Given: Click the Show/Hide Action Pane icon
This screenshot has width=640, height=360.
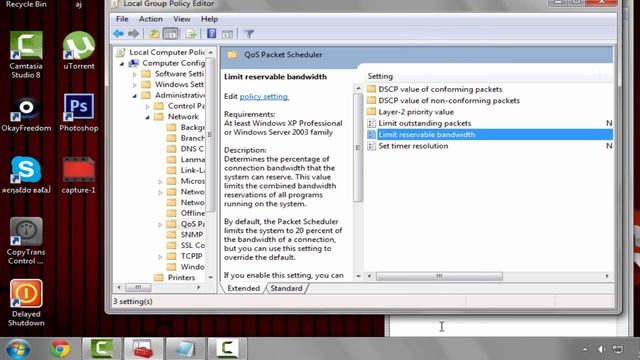Looking at the screenshot, I should click(x=227, y=34).
